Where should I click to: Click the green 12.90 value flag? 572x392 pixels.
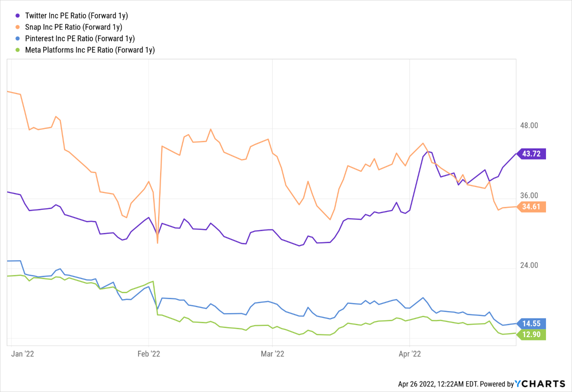click(x=532, y=334)
